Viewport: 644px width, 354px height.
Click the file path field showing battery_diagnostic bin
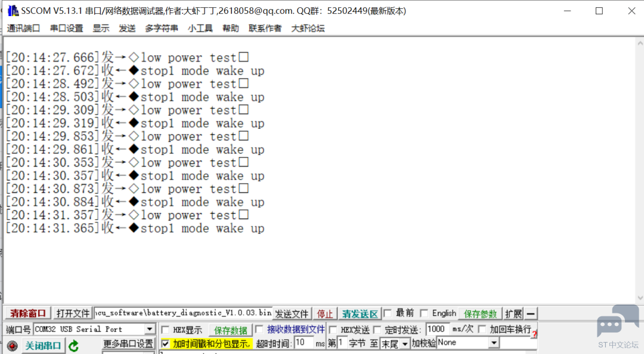183,313
